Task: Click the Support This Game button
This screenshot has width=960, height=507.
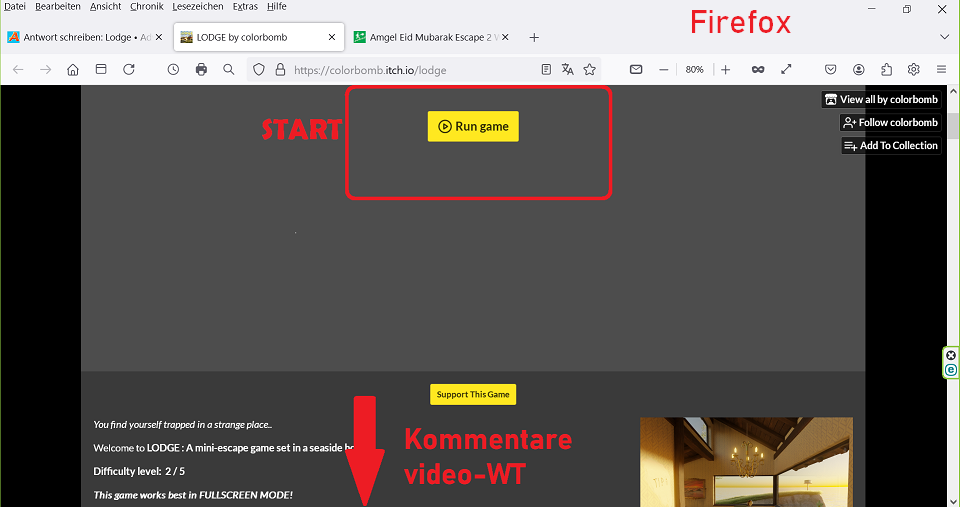Action: click(x=473, y=394)
